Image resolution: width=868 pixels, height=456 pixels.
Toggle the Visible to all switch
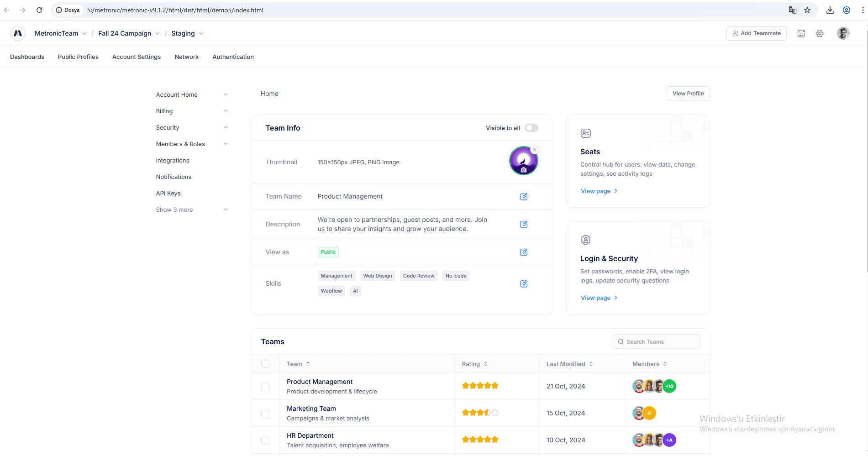coord(531,128)
